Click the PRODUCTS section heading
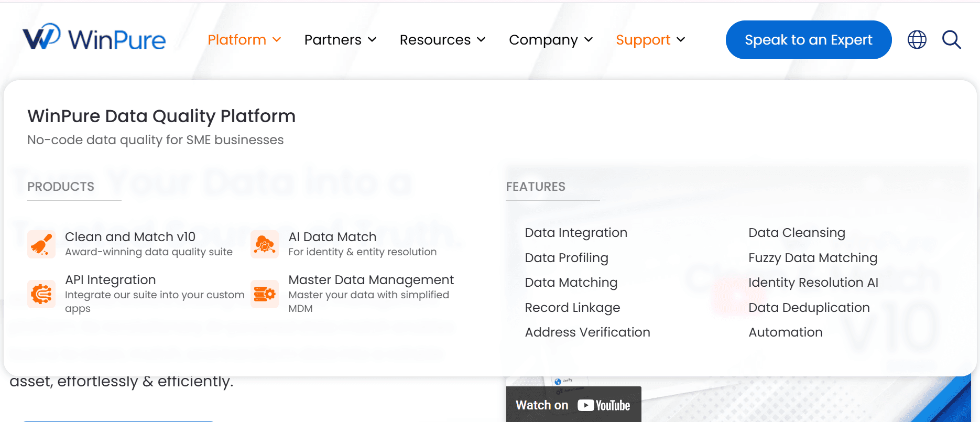 [x=61, y=187]
